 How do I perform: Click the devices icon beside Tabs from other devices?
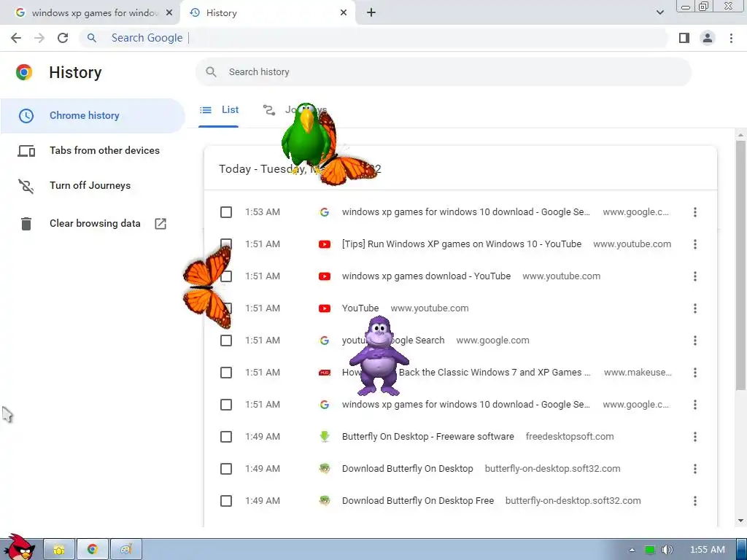pos(26,151)
